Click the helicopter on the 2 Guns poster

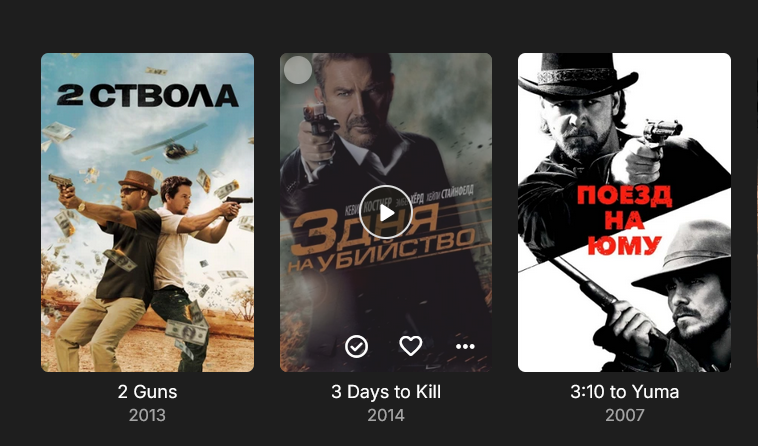[172, 144]
